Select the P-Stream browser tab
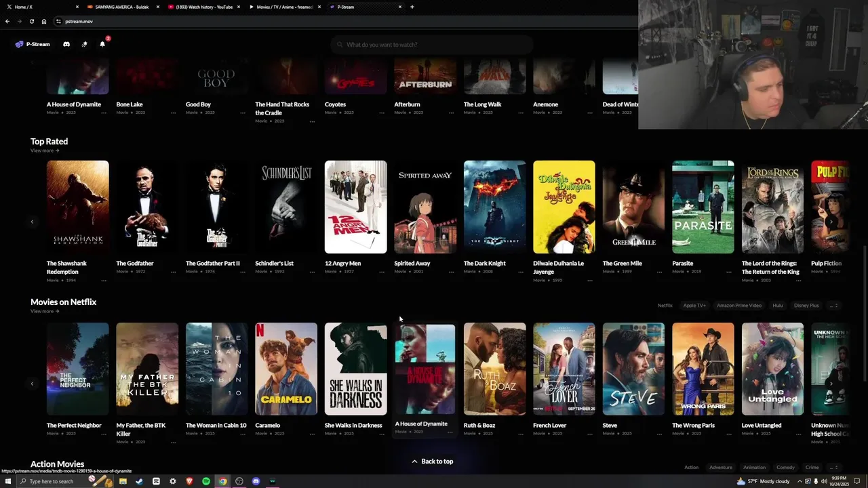Viewport: 868px width, 488px height. 365,7
